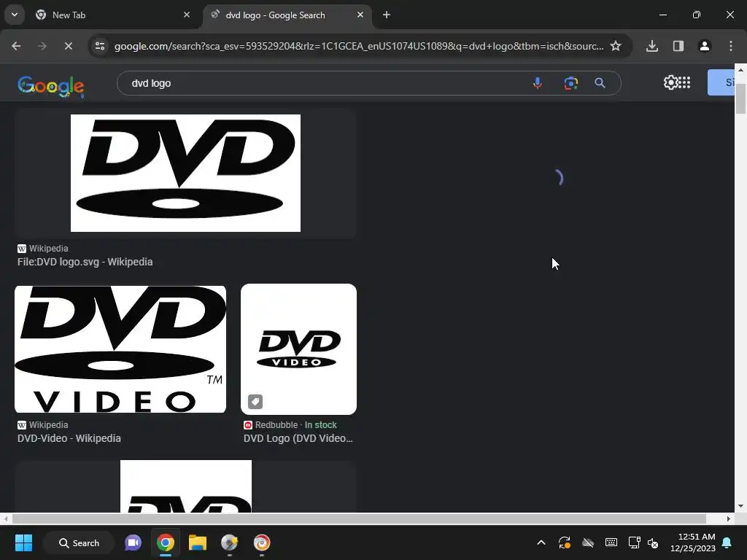Show hidden system tray icons
747x560 pixels.
tap(541, 542)
